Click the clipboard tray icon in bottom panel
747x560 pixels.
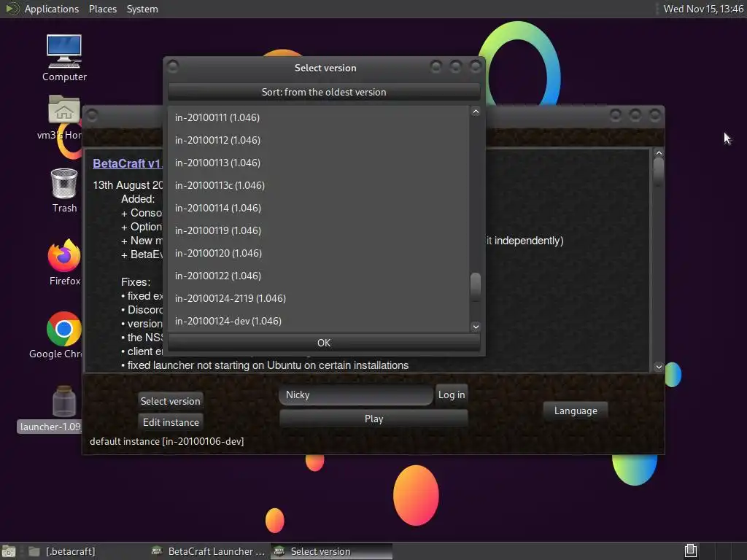pyautogui.click(x=691, y=551)
